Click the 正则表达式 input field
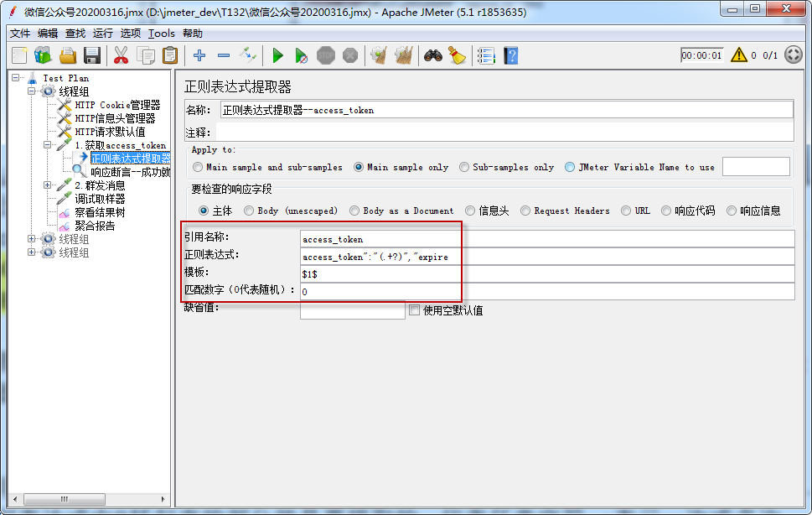This screenshot has width=812, height=515. tap(547, 257)
